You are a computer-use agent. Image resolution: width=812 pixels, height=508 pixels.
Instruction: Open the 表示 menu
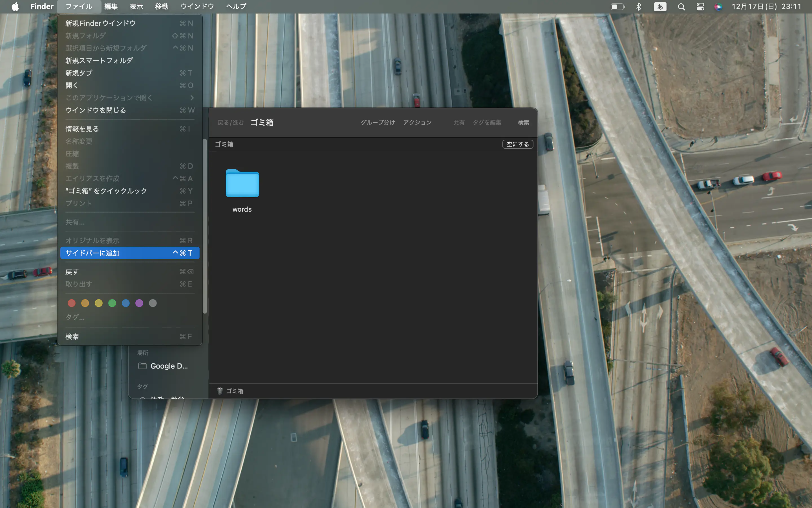pyautogui.click(x=136, y=6)
